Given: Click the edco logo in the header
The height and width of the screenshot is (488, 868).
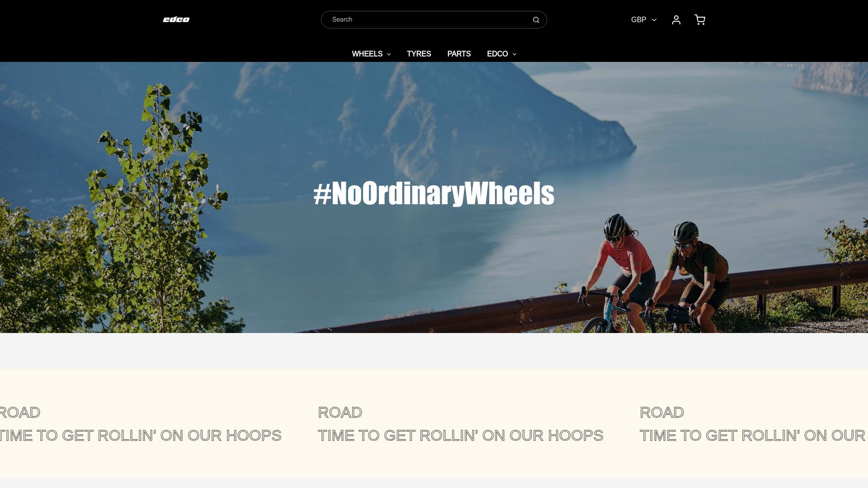Looking at the screenshot, I should click(x=176, y=19).
